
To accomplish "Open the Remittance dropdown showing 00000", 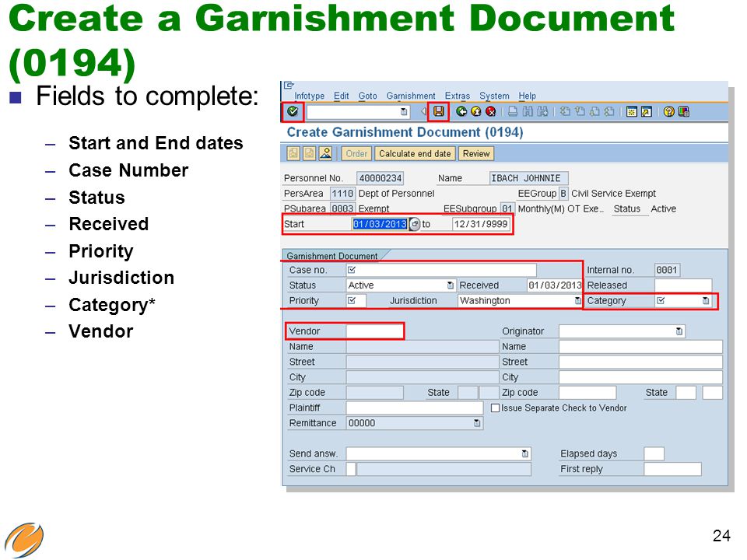I will pos(477,423).
